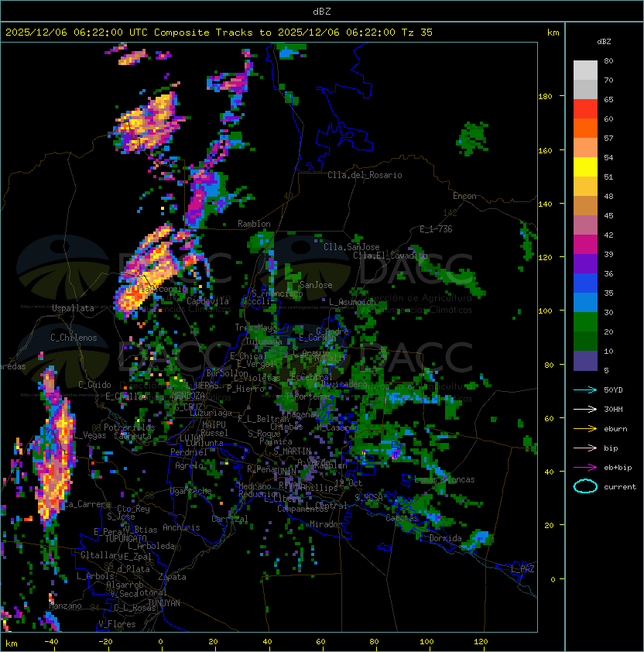Click the '12_Oct' map label
This screenshot has height=652, width=644.
click(348, 483)
